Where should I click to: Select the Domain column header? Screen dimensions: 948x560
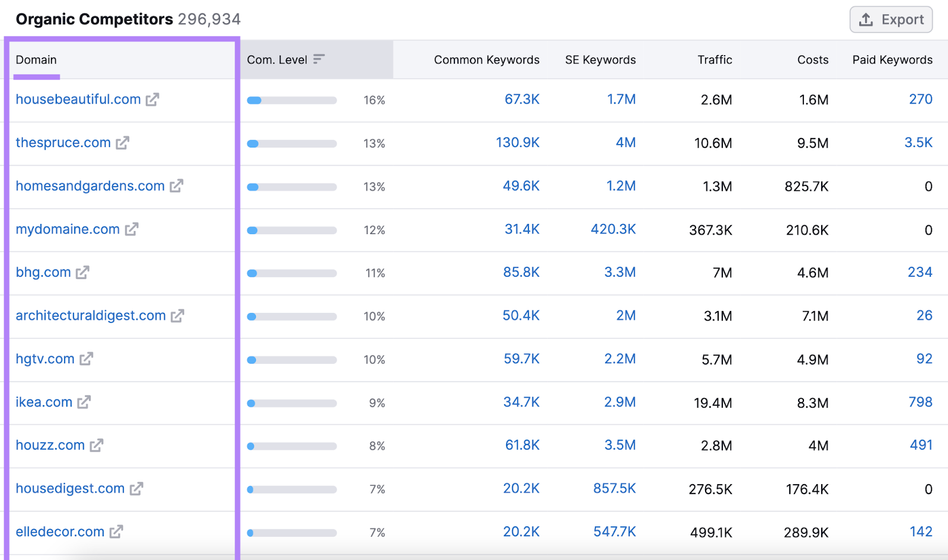click(x=36, y=59)
